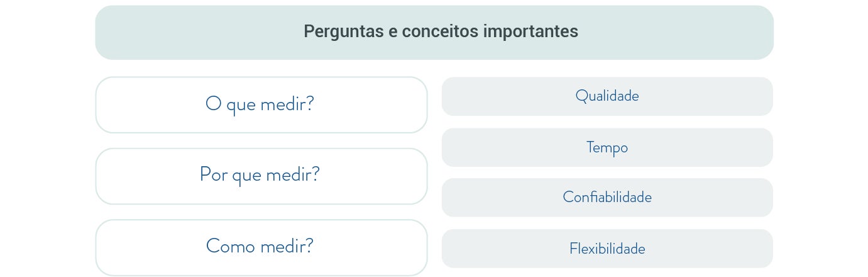The width and height of the screenshot is (868, 277).
Task: Click the word 'Flexibilidade'
Action: point(607,249)
